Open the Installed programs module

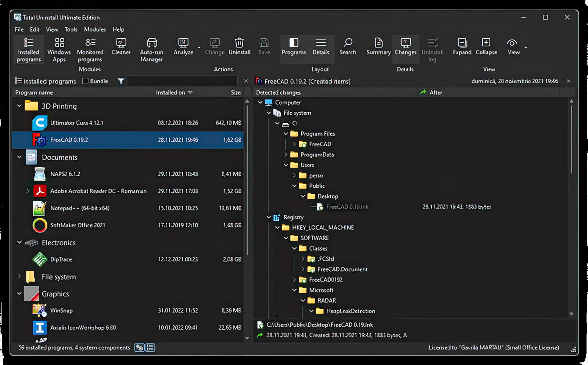tap(29, 50)
